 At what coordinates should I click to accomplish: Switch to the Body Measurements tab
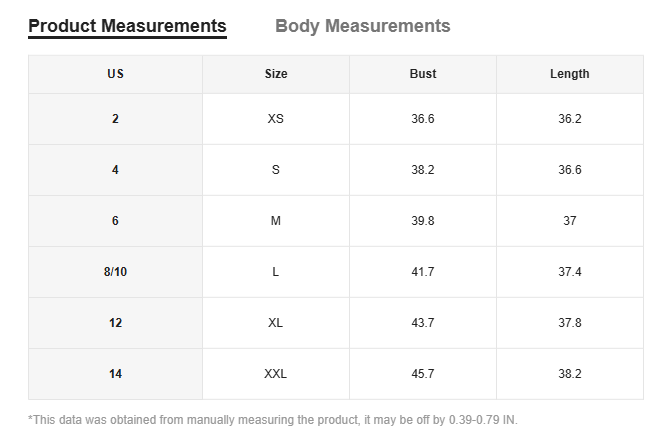[x=362, y=26]
